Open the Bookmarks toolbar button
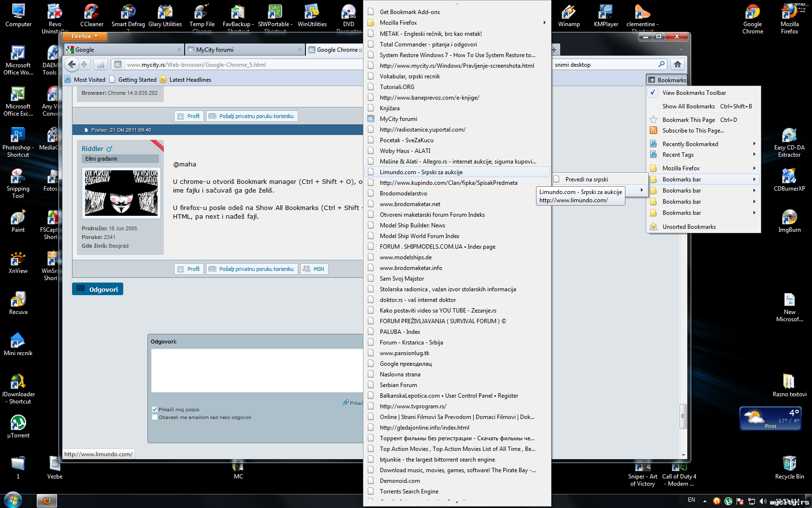The height and width of the screenshot is (508, 812). [667, 80]
